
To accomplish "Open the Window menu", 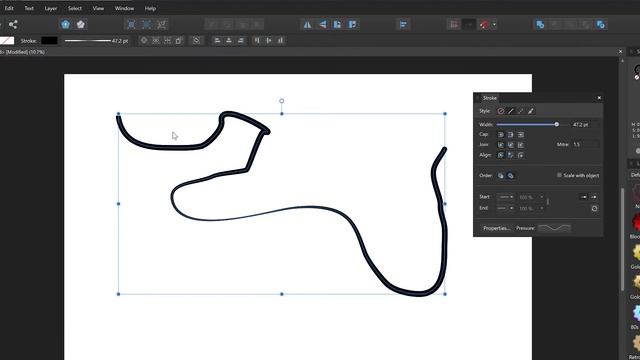I will 124,8.
